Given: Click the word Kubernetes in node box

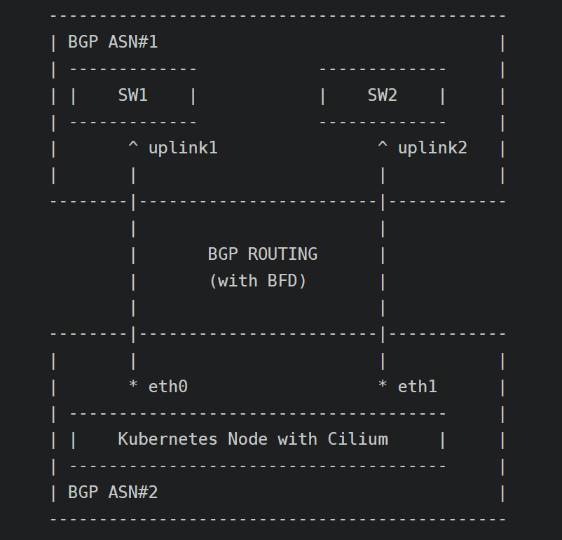Looking at the screenshot, I should (168, 439).
